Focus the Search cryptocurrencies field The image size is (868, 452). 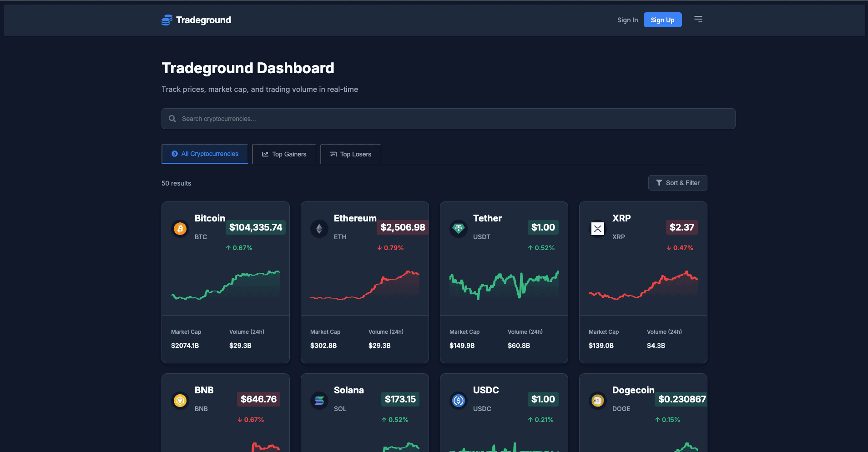pos(448,119)
